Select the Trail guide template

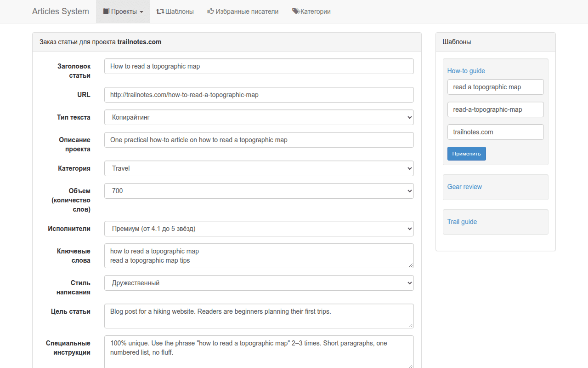tap(462, 222)
